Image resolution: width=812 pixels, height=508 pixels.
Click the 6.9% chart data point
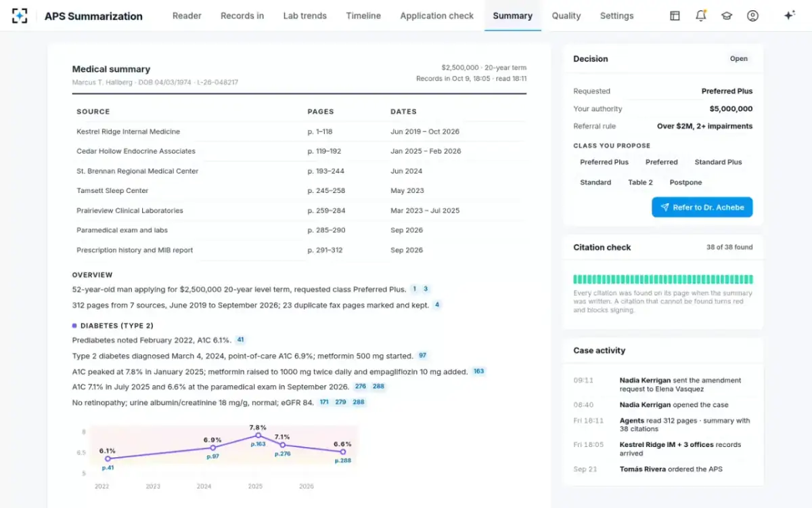(x=212, y=448)
